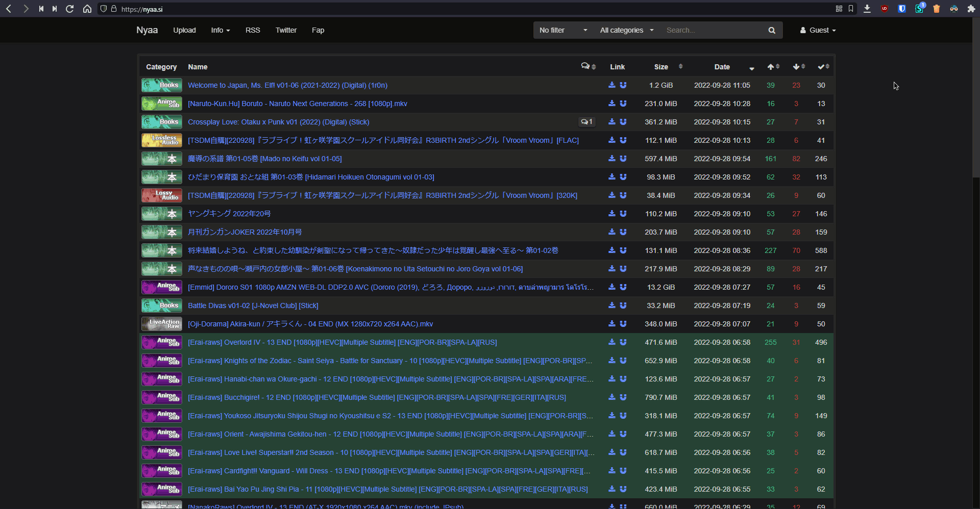Click the browser address bar URL

pyautogui.click(x=142, y=9)
